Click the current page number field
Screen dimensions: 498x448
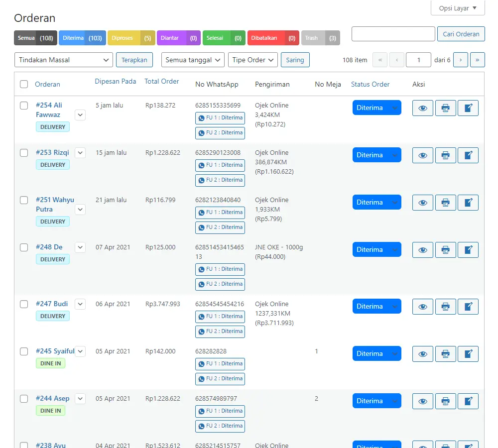click(418, 60)
